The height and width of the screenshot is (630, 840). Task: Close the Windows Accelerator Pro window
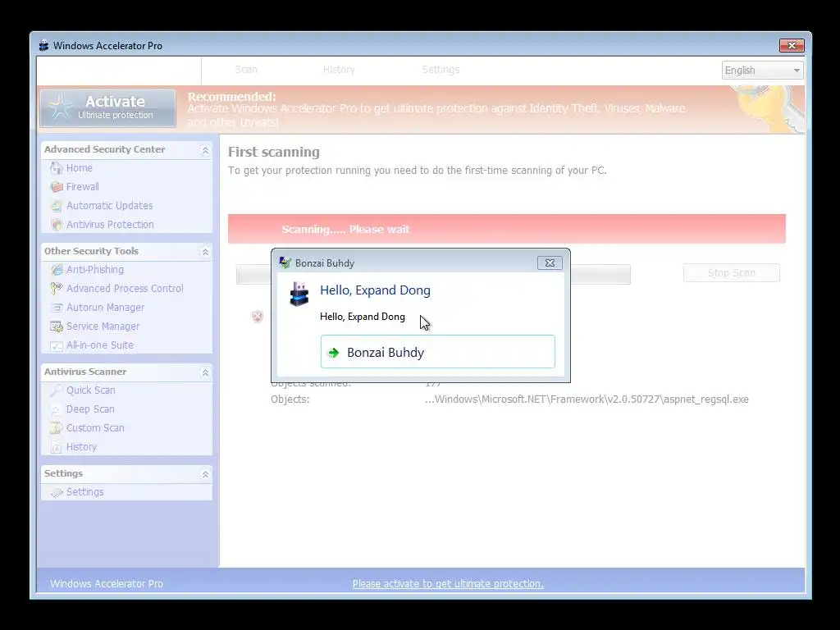[x=792, y=46]
